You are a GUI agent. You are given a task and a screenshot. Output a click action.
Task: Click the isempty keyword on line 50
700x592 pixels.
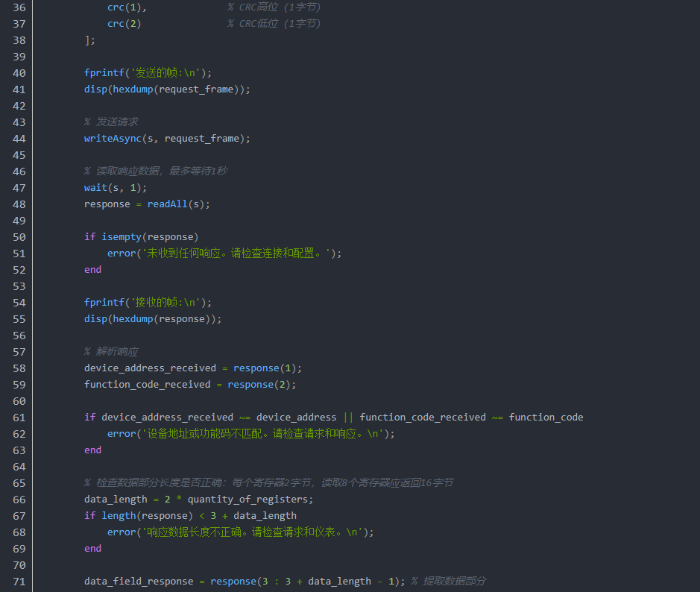pyautogui.click(x=122, y=237)
